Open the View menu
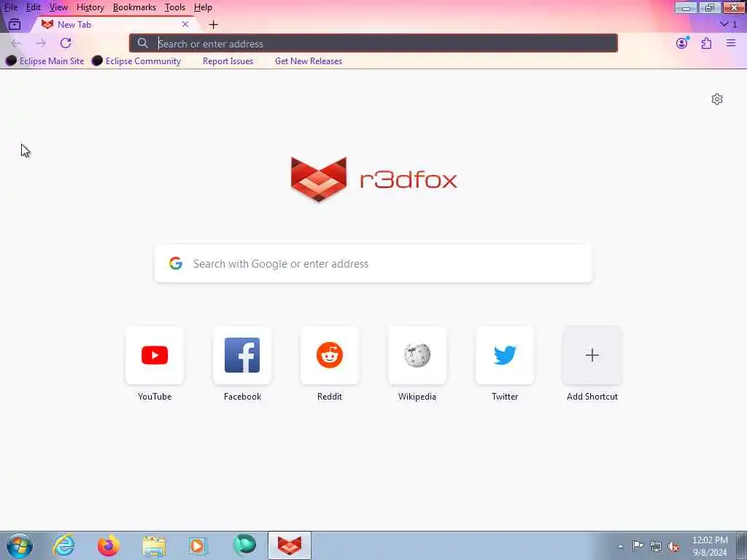The height and width of the screenshot is (560, 747). 58,7
